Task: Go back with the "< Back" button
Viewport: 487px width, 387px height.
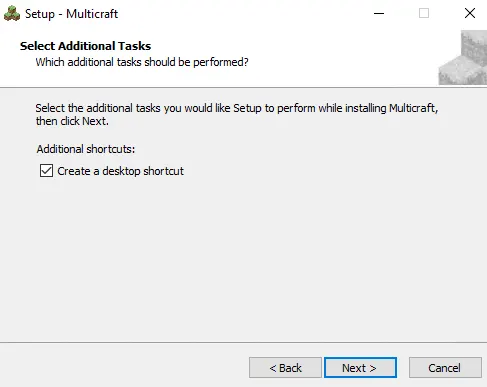Action: click(285, 368)
